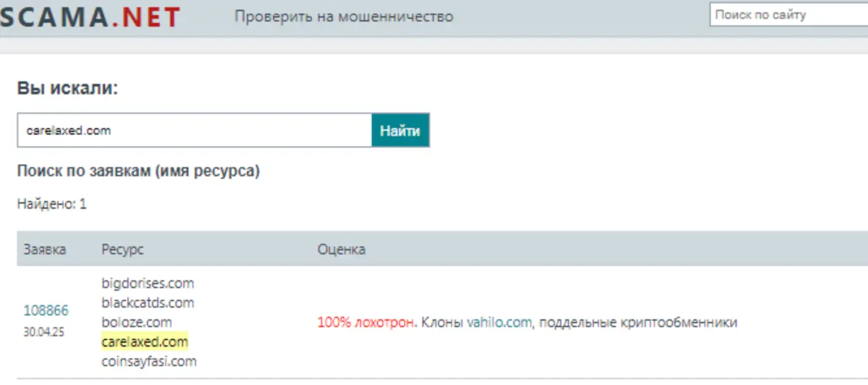Click the "Поиск по сайту" search field

tap(780, 14)
